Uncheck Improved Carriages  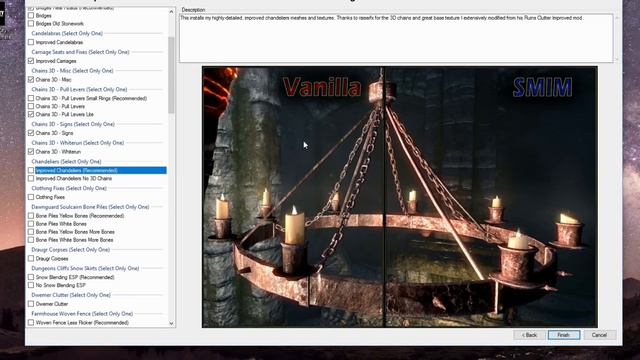point(31,61)
